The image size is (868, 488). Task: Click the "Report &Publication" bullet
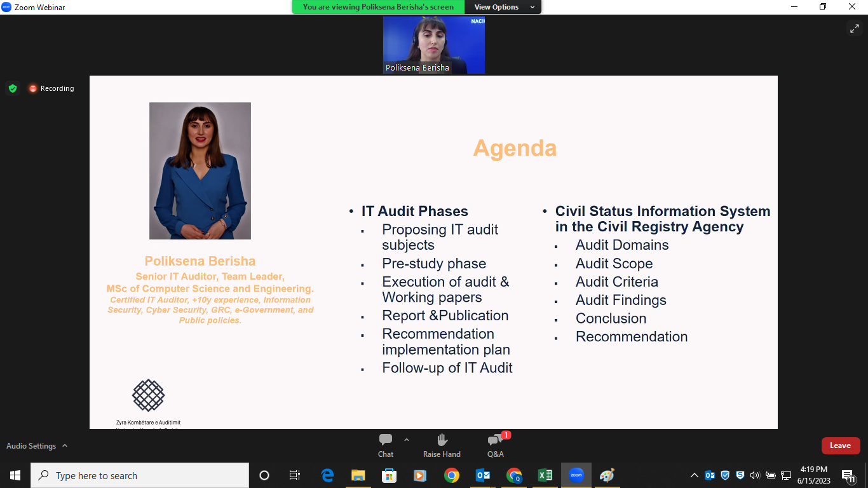pos(445,316)
